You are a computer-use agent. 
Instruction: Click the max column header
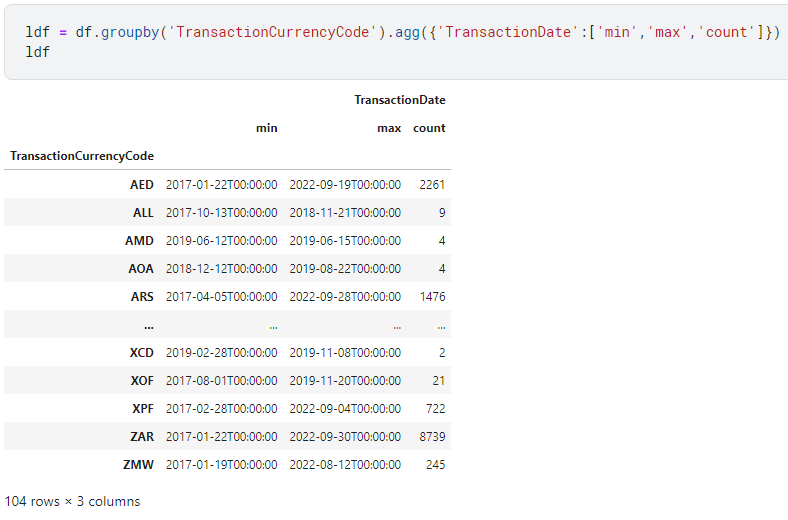pos(389,128)
